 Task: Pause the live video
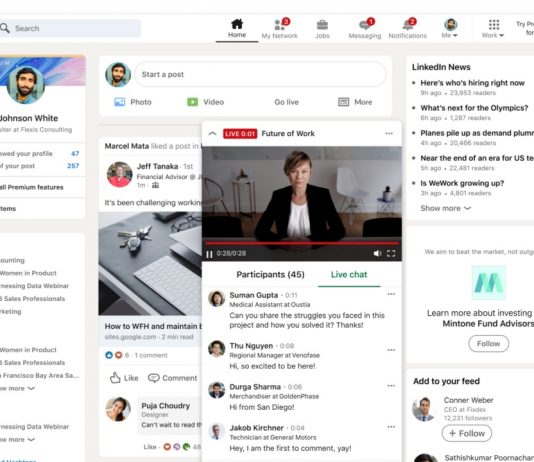click(209, 254)
